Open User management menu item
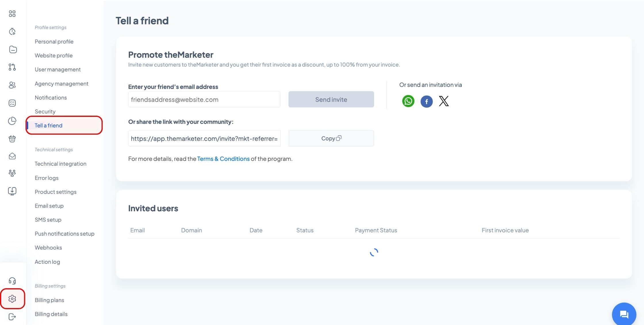 pyautogui.click(x=57, y=69)
